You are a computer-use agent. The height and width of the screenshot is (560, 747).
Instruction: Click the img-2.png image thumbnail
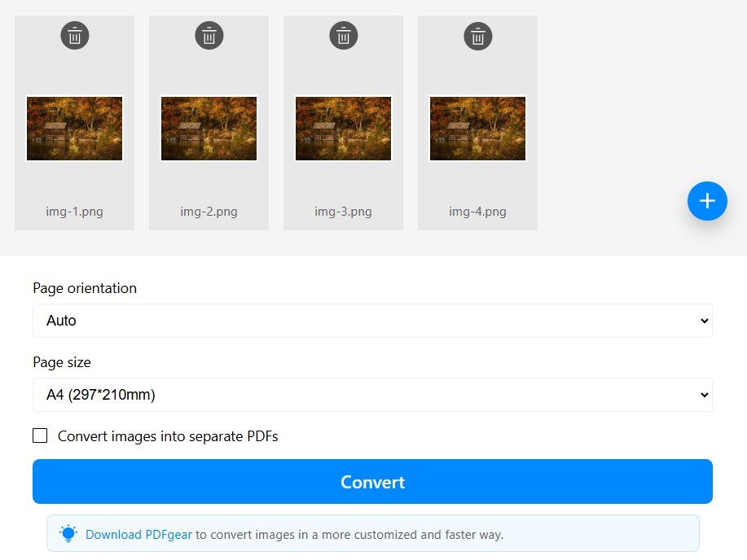coord(209,128)
